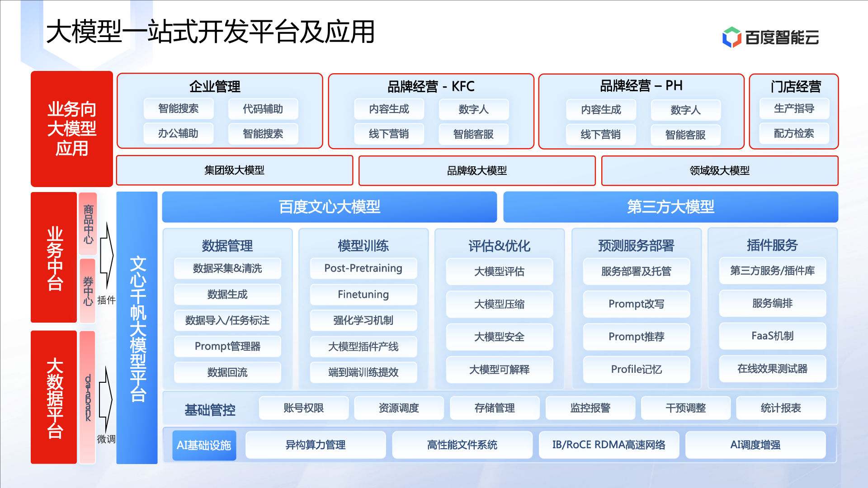Click 线下营销 in the PH brand group

601,135
